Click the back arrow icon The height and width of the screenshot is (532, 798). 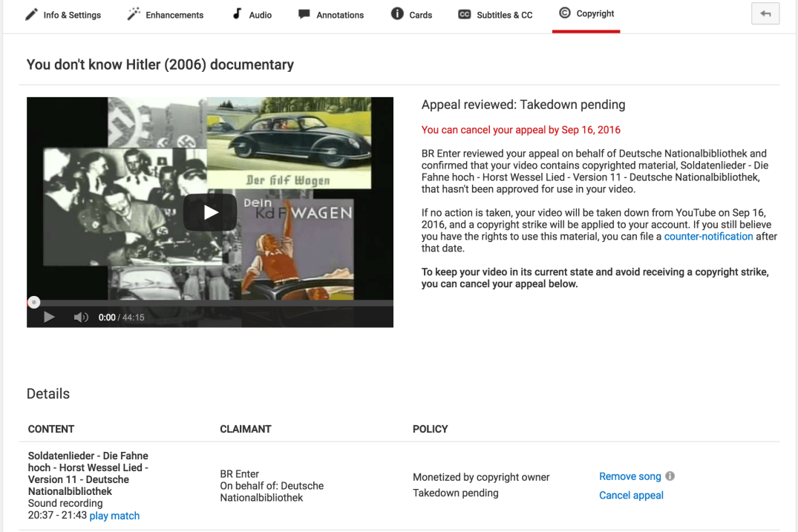pyautogui.click(x=765, y=13)
